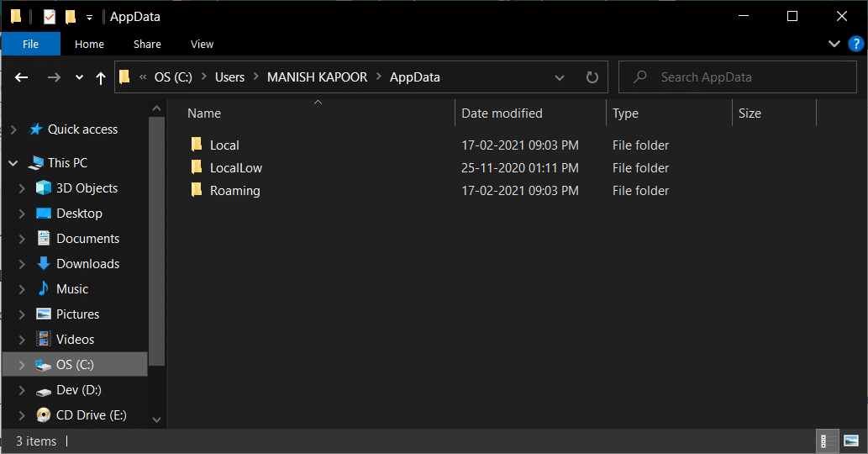Open the Recent locations dropdown arrow
868x454 pixels.
tap(79, 77)
